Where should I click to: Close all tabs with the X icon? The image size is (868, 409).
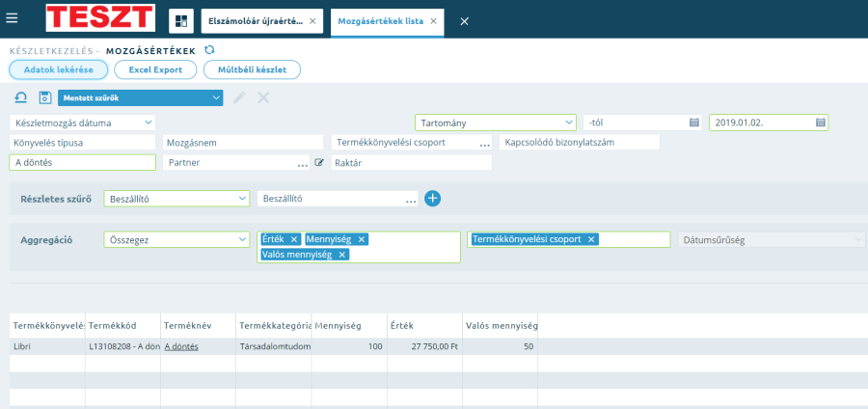pyautogui.click(x=465, y=21)
